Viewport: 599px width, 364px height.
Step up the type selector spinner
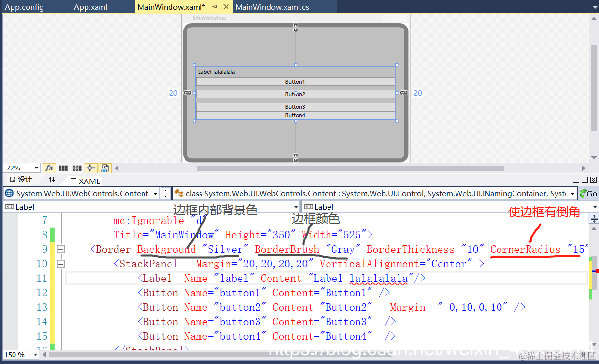pos(166,191)
